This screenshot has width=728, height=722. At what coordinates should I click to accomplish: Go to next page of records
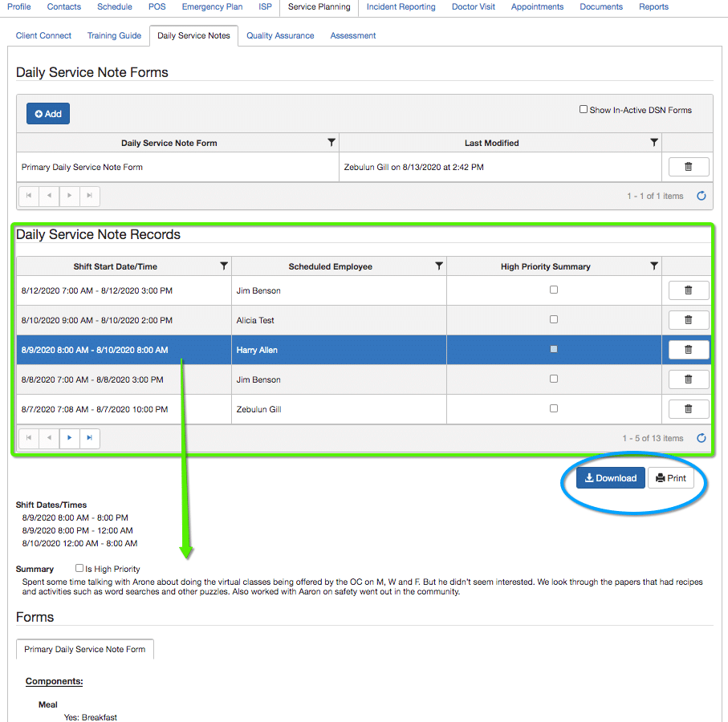click(x=70, y=438)
